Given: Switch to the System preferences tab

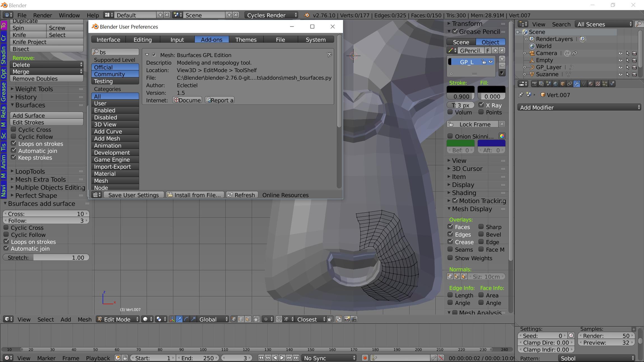Looking at the screenshot, I should coord(316,39).
